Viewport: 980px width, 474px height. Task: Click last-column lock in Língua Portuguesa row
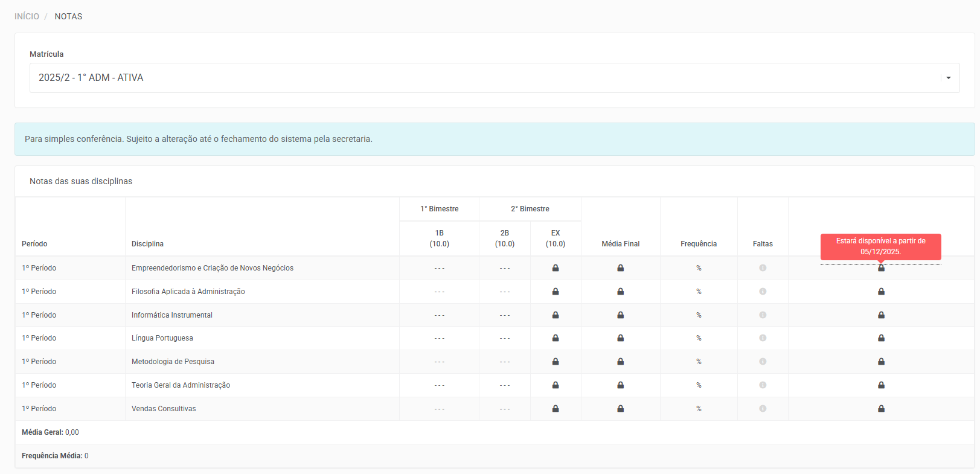[881, 338]
